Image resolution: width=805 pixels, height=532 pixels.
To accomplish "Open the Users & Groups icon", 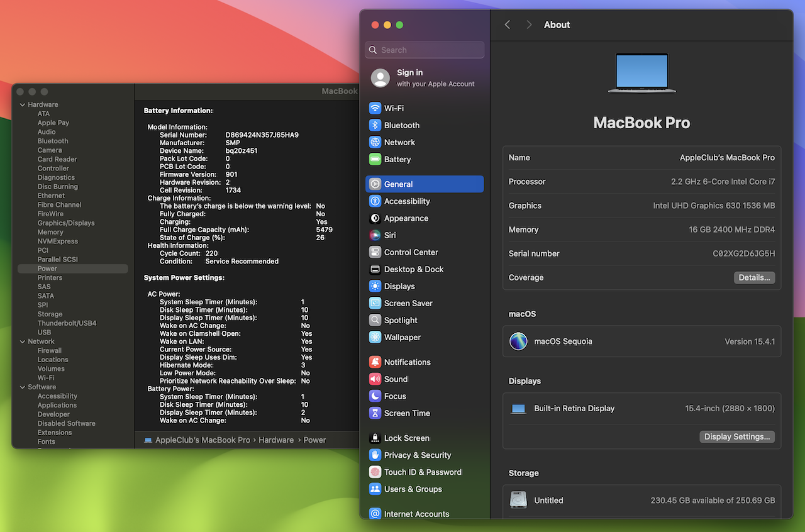I will pos(375,489).
